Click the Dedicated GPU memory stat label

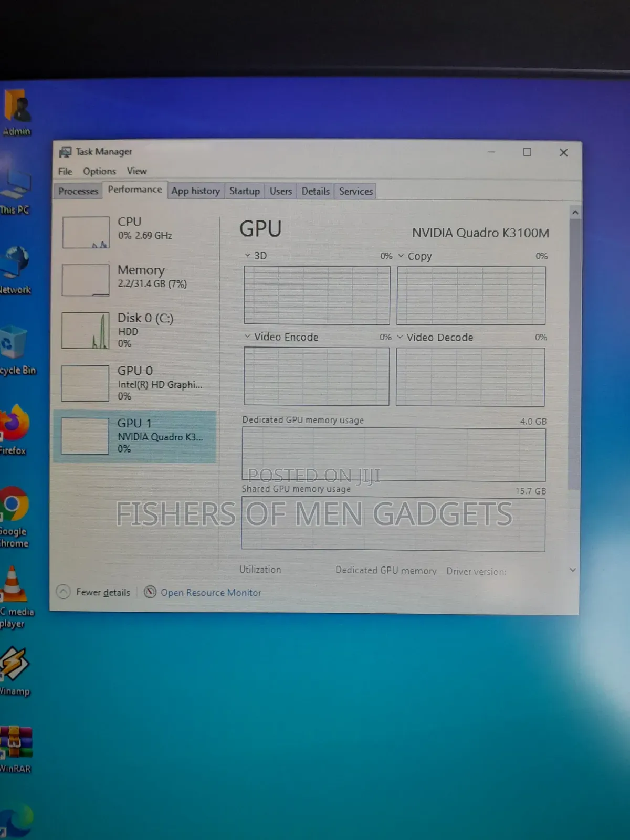coord(386,571)
